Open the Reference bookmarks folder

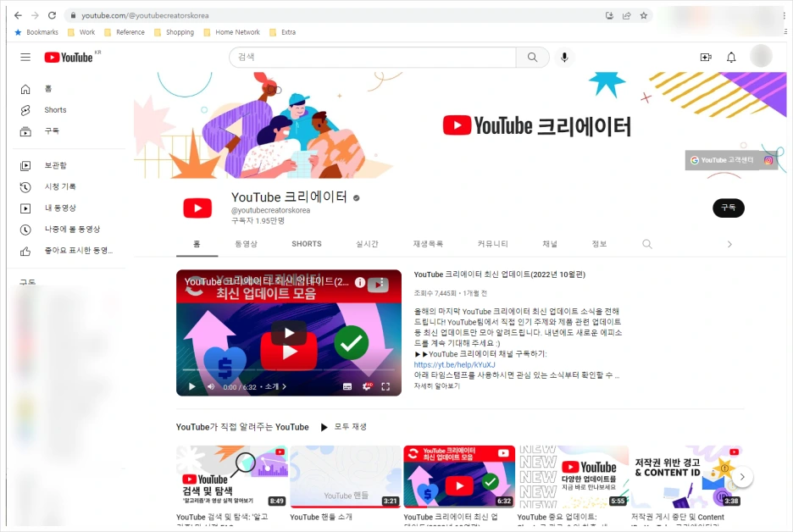coord(125,32)
